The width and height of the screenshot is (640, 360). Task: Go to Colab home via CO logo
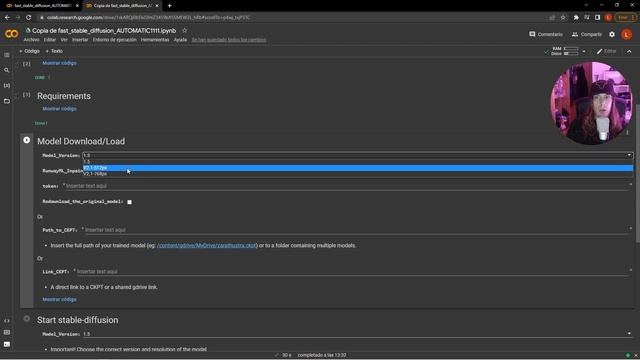tap(11, 34)
